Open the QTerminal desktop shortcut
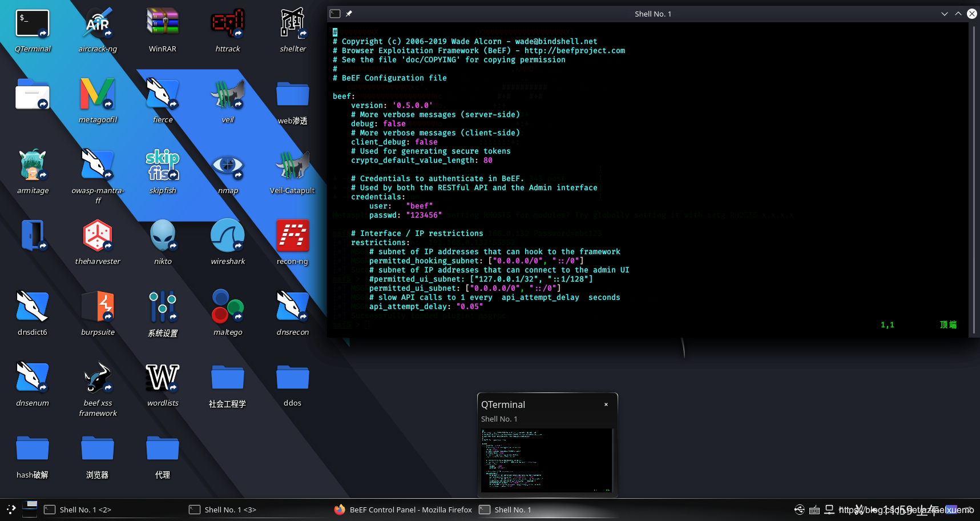 click(x=33, y=30)
